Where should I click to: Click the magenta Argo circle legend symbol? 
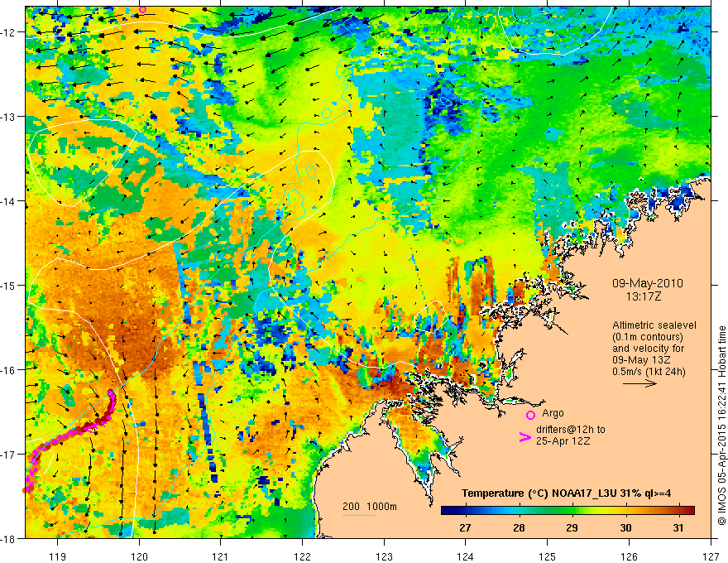pyautogui.click(x=530, y=415)
